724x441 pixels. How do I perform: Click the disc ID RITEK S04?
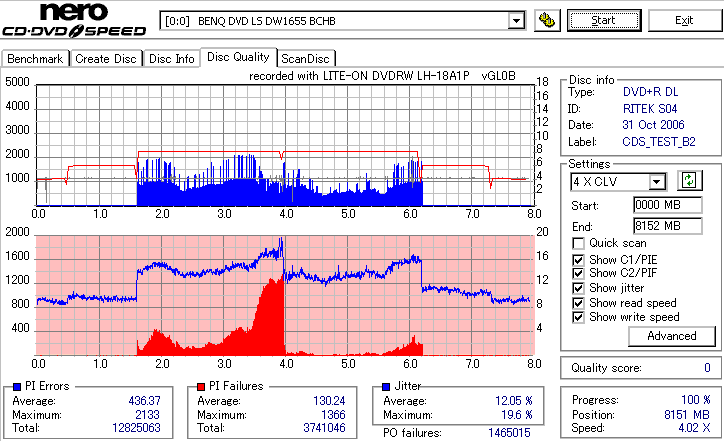(x=650, y=109)
